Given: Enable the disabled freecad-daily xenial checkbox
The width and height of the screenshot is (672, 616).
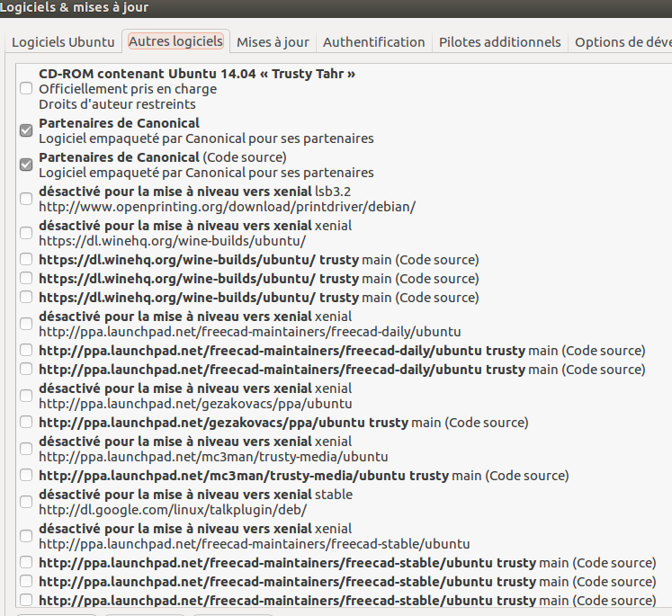Looking at the screenshot, I should tap(26, 324).
